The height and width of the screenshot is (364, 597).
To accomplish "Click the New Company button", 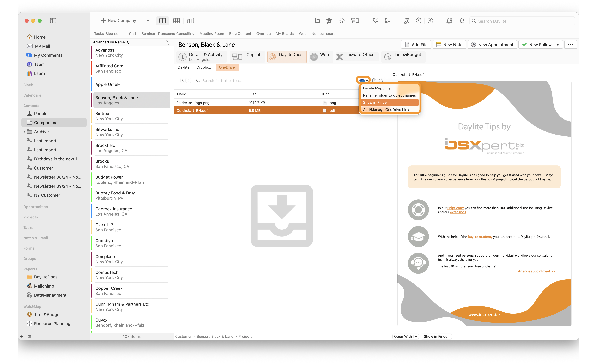I will [118, 21].
